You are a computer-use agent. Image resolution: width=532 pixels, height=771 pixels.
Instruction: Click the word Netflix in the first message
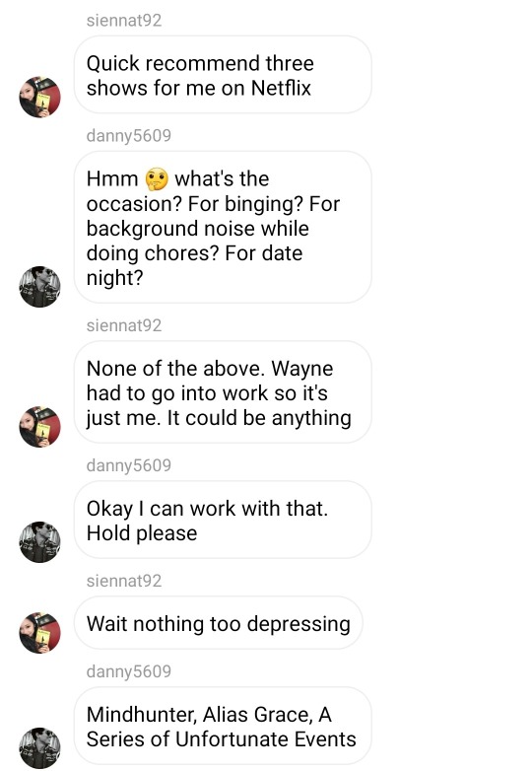tap(281, 89)
